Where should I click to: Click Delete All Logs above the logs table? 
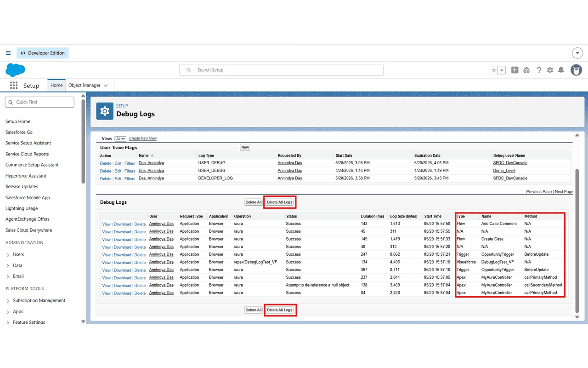pyautogui.click(x=280, y=202)
